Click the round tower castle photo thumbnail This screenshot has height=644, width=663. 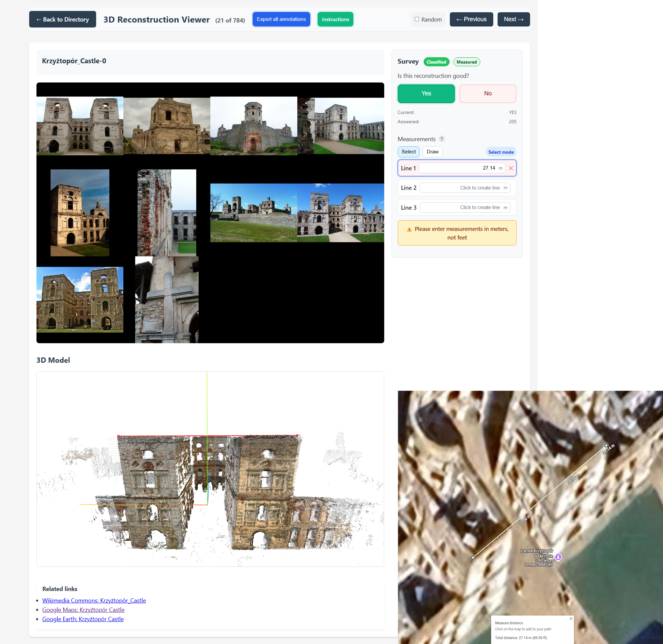tap(254, 126)
